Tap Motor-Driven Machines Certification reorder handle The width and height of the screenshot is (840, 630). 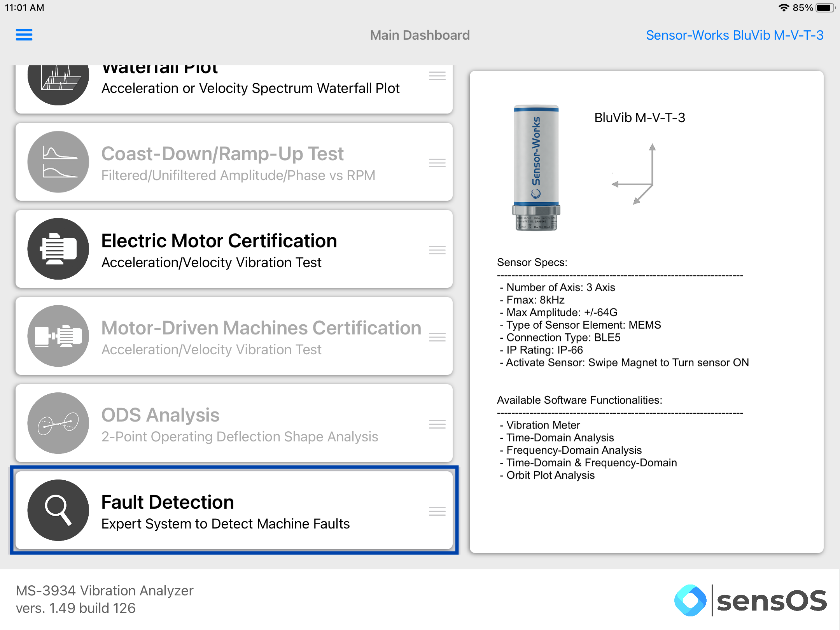(x=437, y=337)
